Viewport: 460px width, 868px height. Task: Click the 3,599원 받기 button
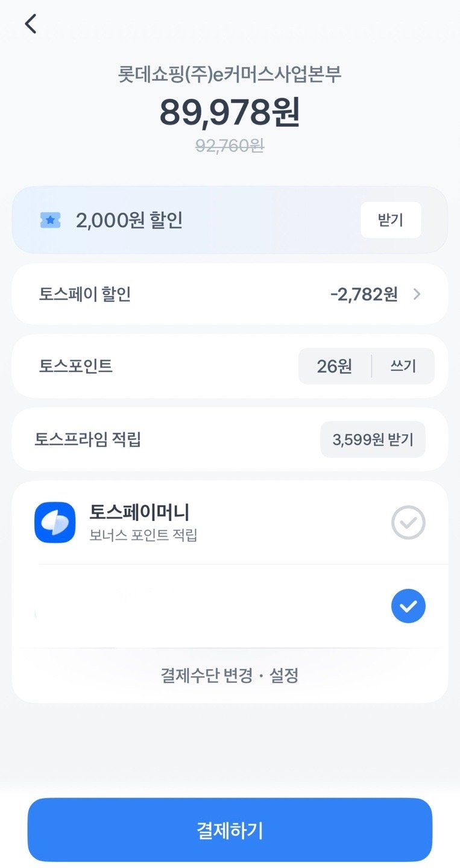(373, 439)
